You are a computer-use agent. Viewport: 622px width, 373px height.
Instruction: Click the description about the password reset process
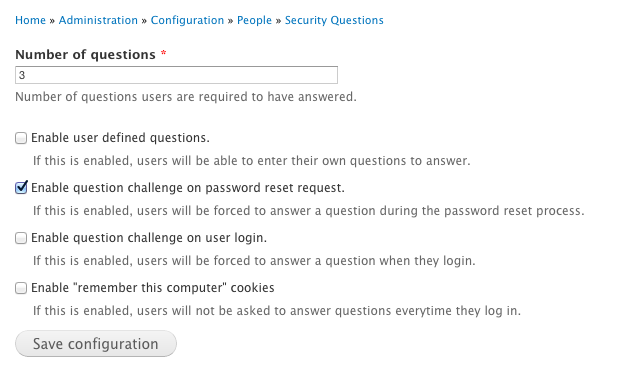coord(309,211)
